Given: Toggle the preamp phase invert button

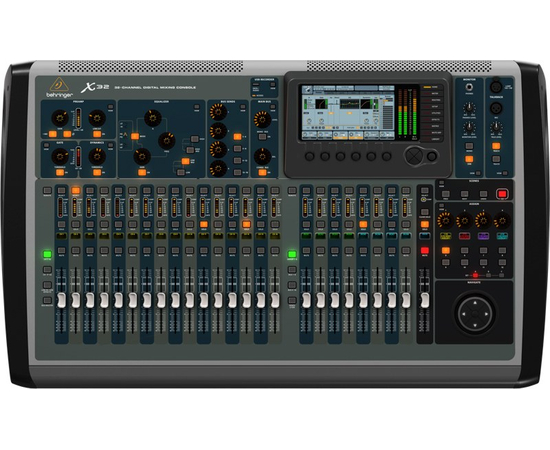Looking at the screenshot, I should pos(67,134).
